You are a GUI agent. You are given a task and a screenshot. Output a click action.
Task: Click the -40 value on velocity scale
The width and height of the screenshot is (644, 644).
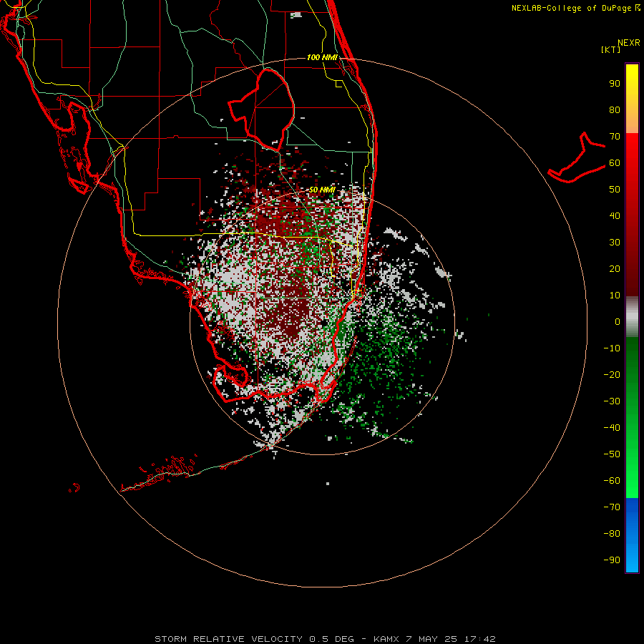(612, 428)
